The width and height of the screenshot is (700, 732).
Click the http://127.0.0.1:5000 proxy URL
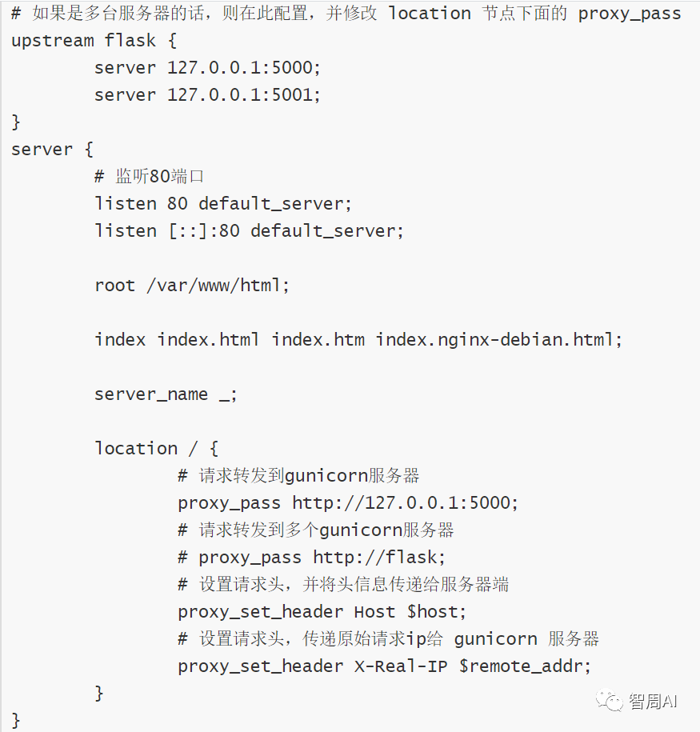[x=404, y=503]
